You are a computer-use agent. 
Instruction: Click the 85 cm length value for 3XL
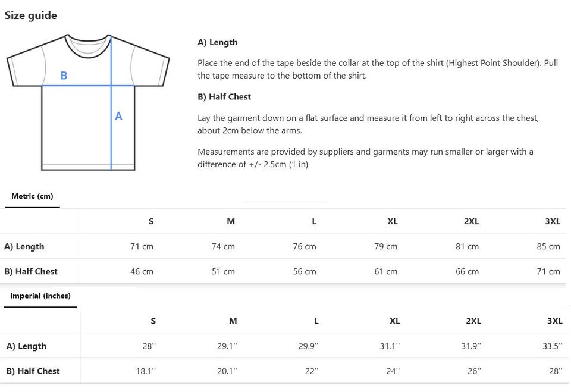click(x=548, y=247)
